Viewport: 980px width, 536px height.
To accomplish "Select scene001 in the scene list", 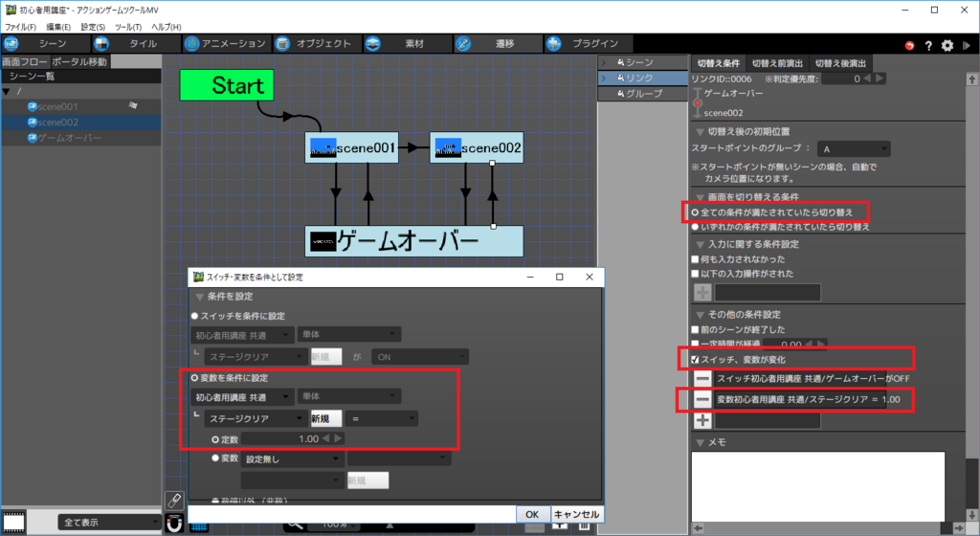I will click(57, 107).
